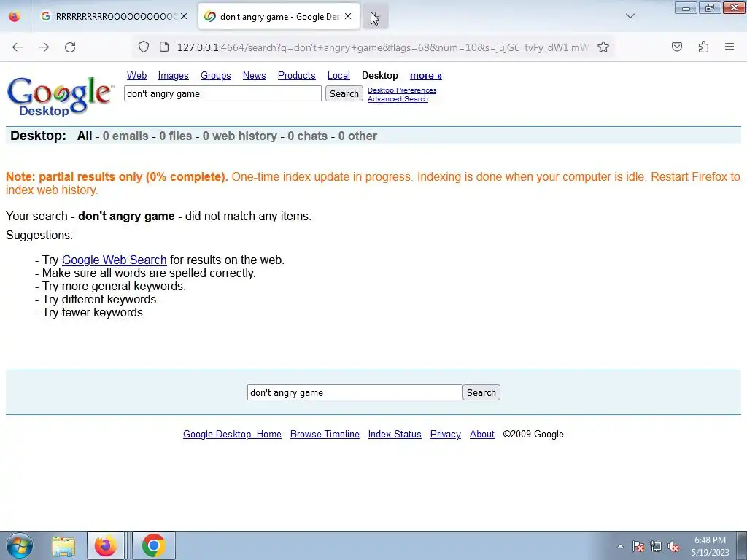Open the Privacy link
The height and width of the screenshot is (560, 747).
click(446, 435)
